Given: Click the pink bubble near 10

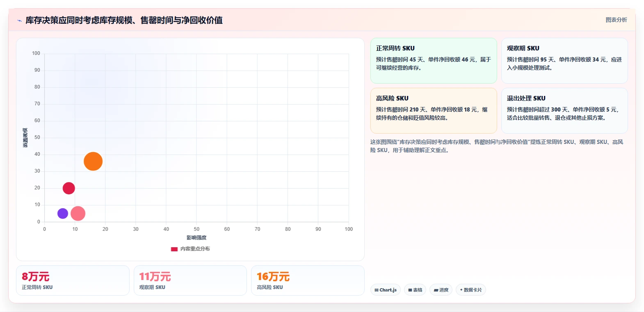Looking at the screenshot, I should (x=78, y=213).
